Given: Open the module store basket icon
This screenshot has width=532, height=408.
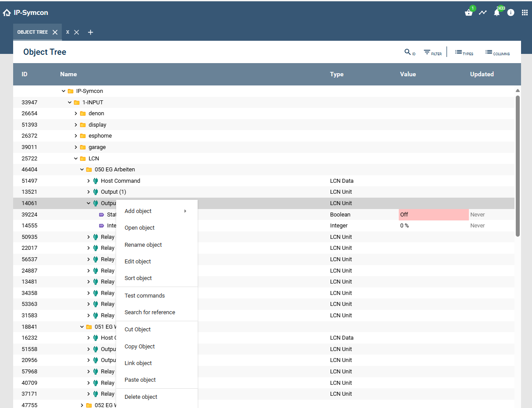Looking at the screenshot, I should click(x=468, y=13).
